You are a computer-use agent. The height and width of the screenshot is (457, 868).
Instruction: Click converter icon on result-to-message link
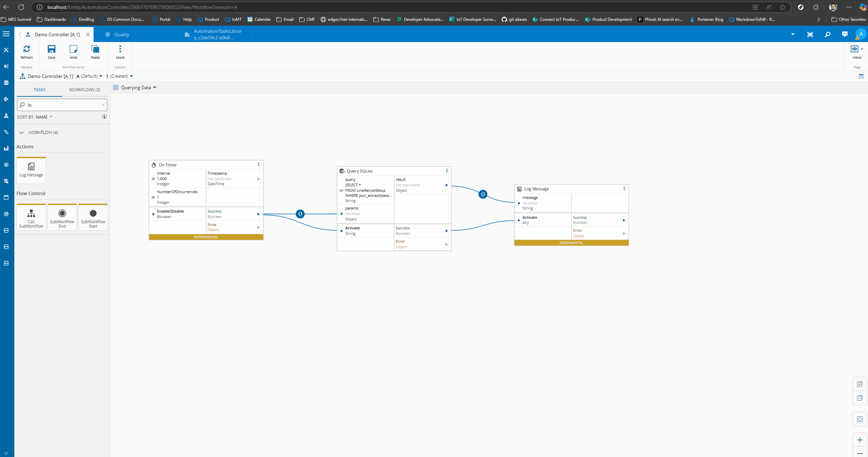[x=483, y=194]
